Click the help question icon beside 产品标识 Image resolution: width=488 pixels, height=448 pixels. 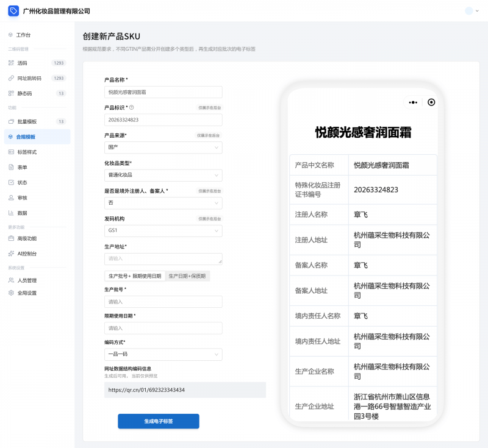point(131,107)
